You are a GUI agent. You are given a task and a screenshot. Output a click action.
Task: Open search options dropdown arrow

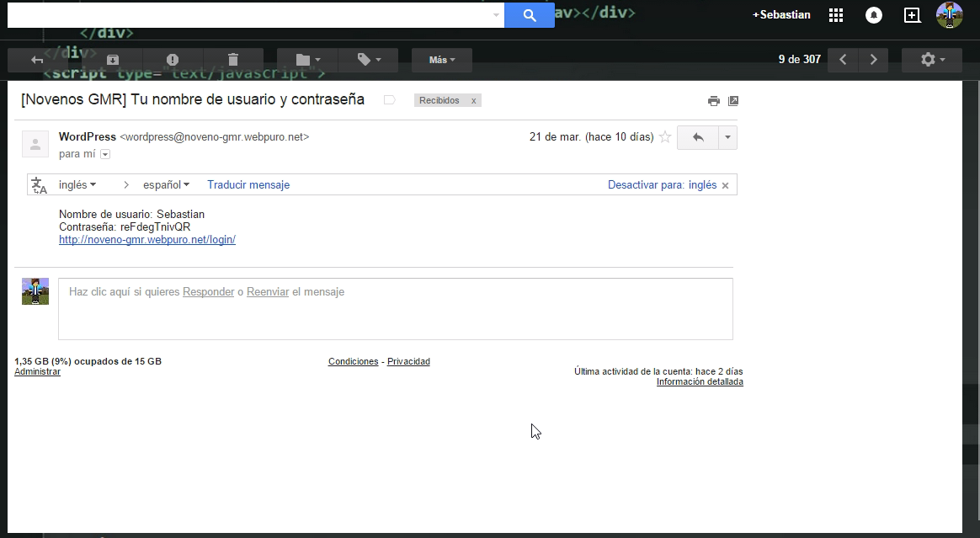(x=496, y=15)
